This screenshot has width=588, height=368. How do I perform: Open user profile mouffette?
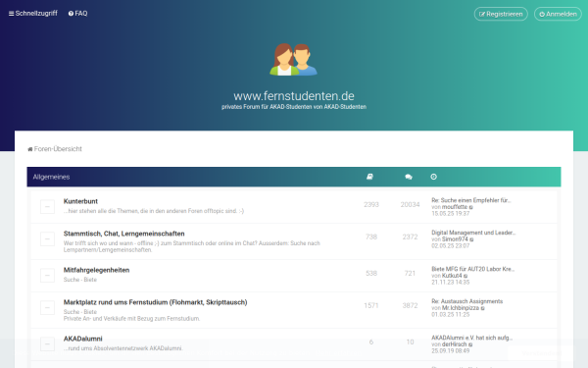pos(455,207)
